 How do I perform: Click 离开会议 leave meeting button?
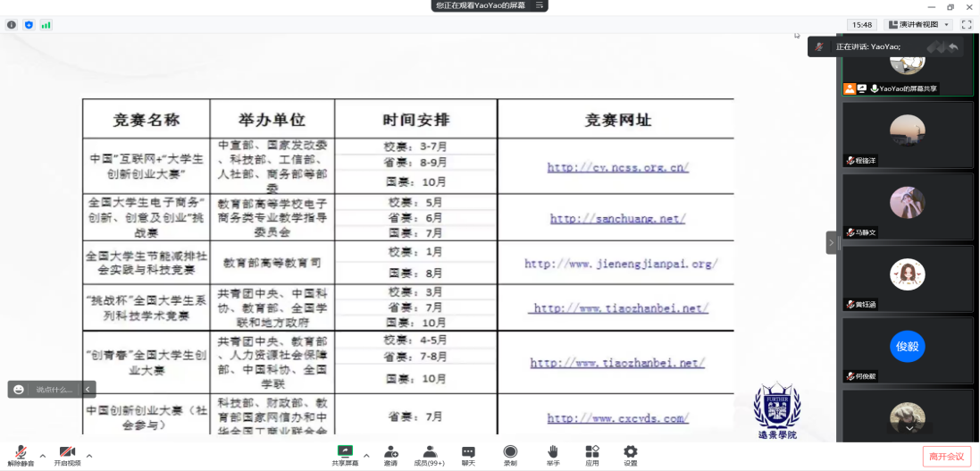click(x=946, y=457)
